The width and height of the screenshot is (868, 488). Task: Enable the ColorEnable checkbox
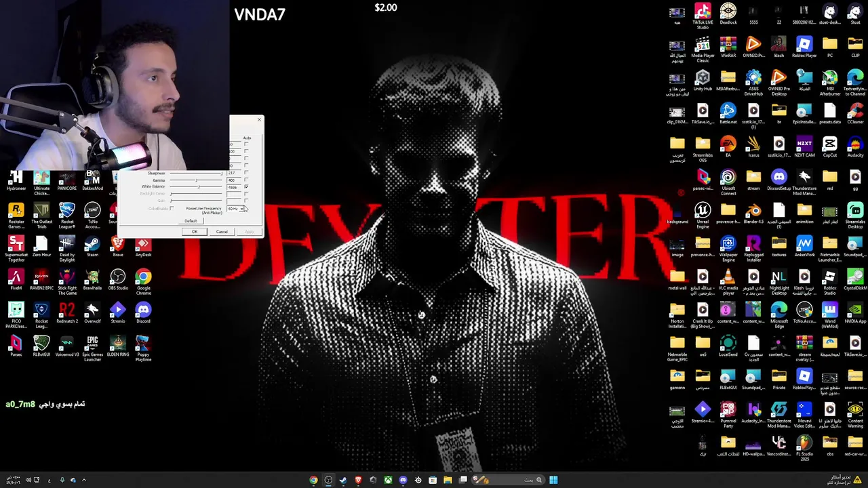click(172, 208)
